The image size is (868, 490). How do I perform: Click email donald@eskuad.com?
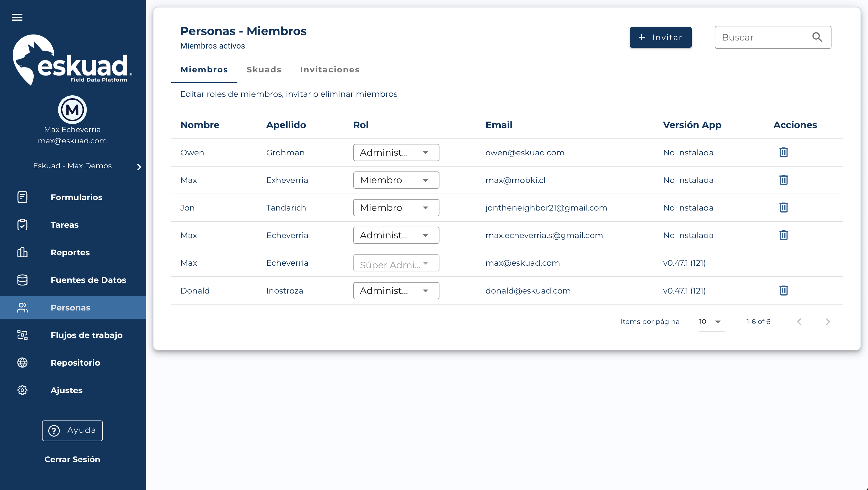click(528, 291)
